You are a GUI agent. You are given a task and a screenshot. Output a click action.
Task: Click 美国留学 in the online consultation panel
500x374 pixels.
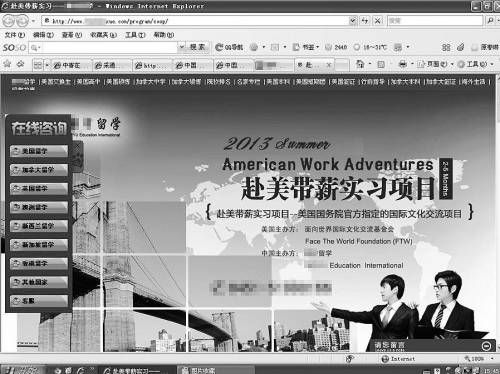pos(39,151)
